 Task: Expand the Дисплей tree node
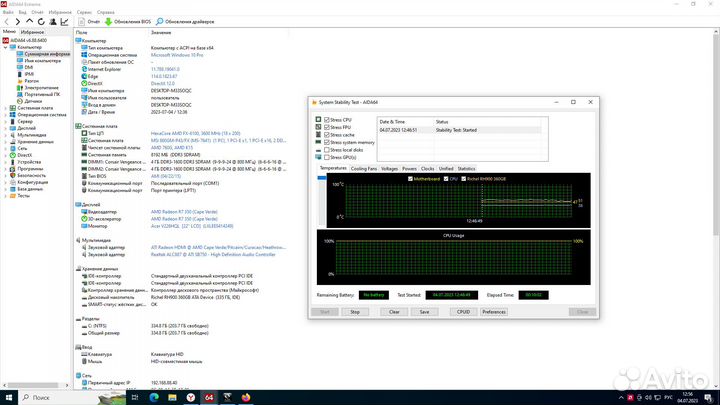point(6,128)
